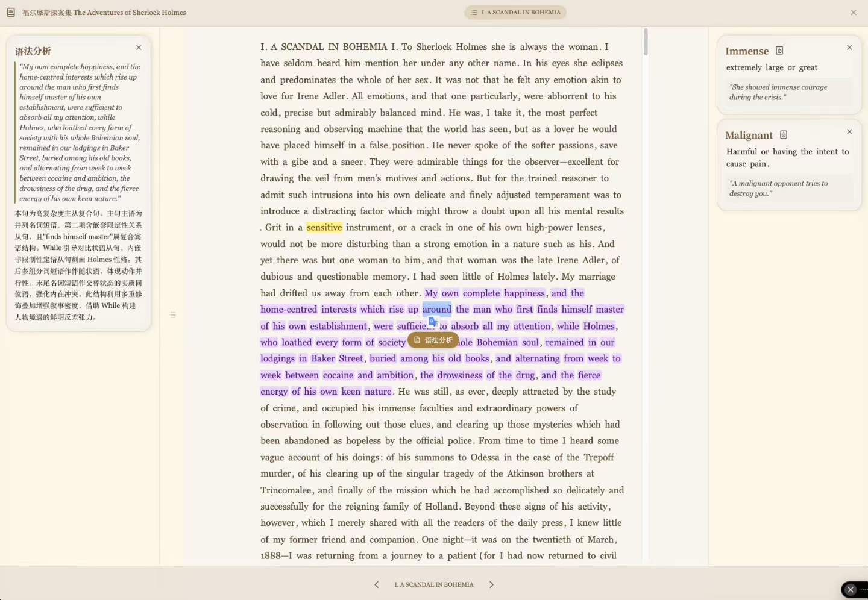Screen dimensions: 868x600
Task: Click the paragraph marker icon in left margin
Action: 172,315
